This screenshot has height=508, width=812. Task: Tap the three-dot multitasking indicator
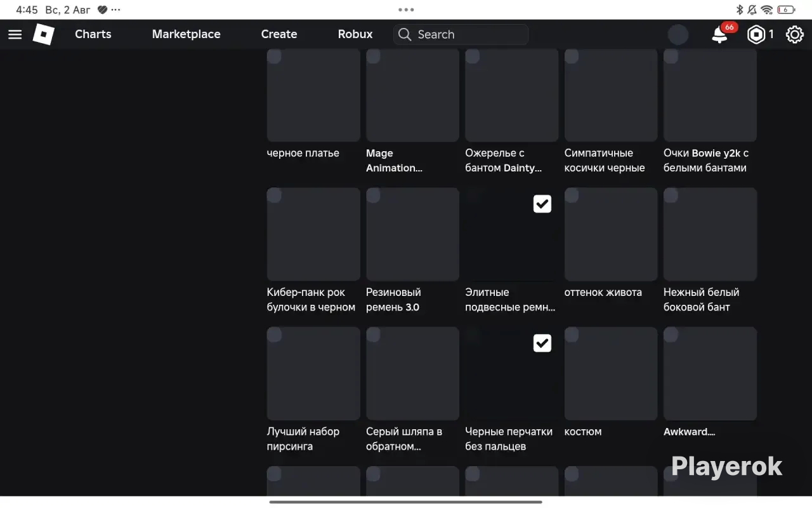[406, 10]
